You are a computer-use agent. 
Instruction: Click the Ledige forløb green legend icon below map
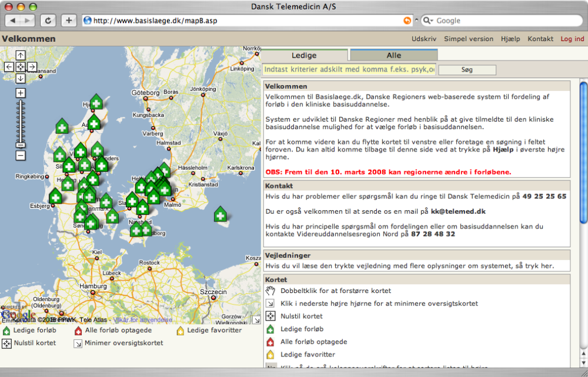pos(6,331)
